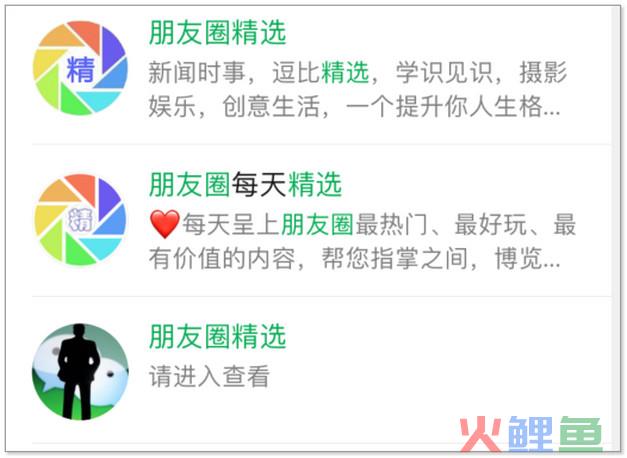The height and width of the screenshot is (458, 627).
Task: Select description text 每天呈上朋友圈最热门
Action: pyautogui.click(x=362, y=241)
